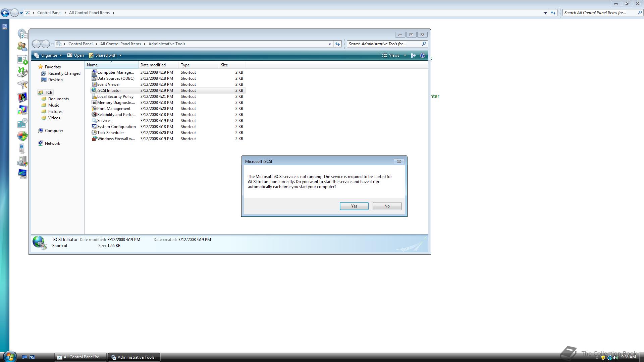644x362 pixels.
Task: Click the Back arrow in the outer window
Action: coord(5,13)
